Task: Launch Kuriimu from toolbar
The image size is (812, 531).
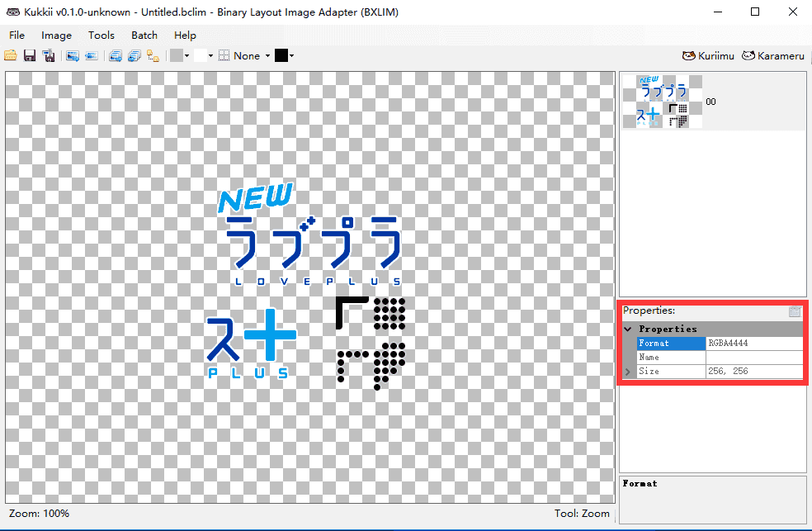Action: 708,55
